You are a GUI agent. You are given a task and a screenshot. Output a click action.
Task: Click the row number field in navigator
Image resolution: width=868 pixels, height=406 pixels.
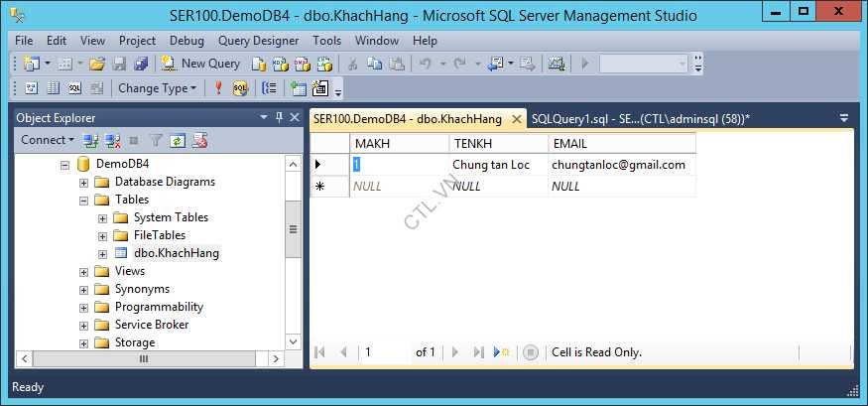coord(385,352)
